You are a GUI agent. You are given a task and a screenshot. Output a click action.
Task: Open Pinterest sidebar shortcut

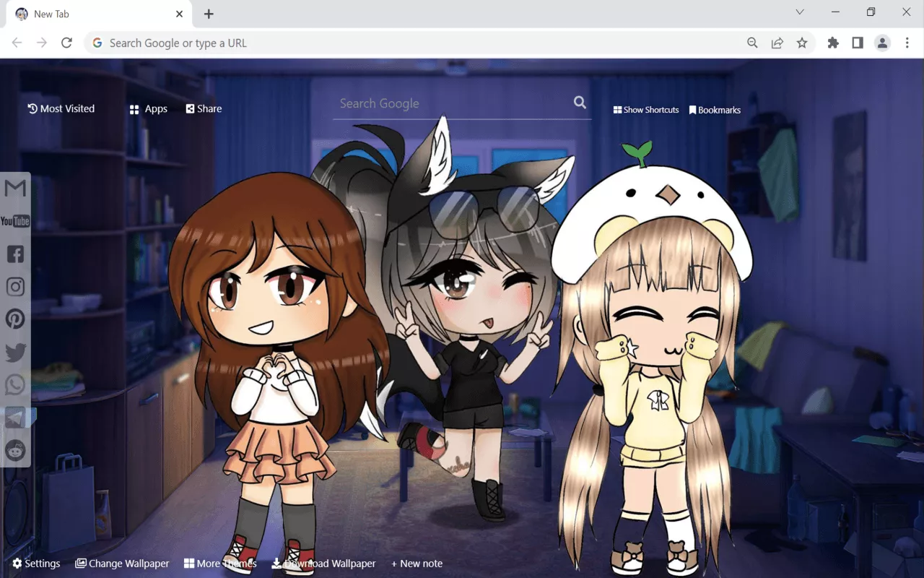coord(15,319)
